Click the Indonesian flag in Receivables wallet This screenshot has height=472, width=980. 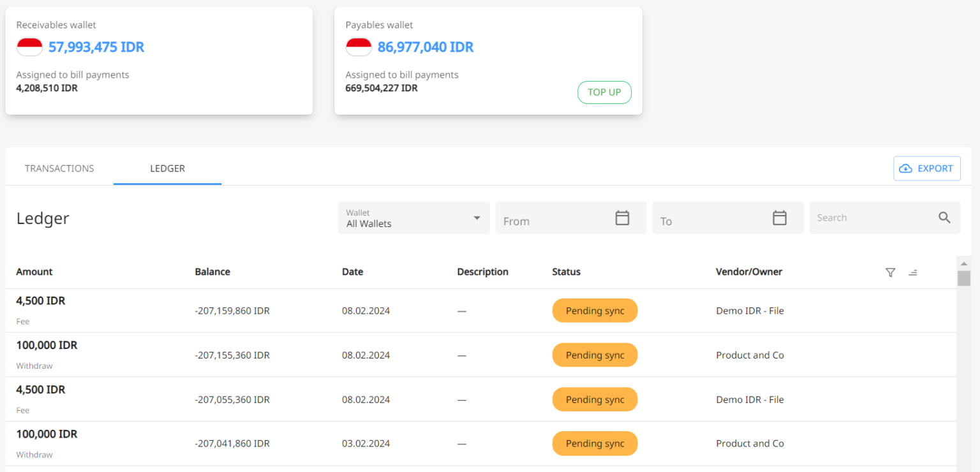[29, 47]
